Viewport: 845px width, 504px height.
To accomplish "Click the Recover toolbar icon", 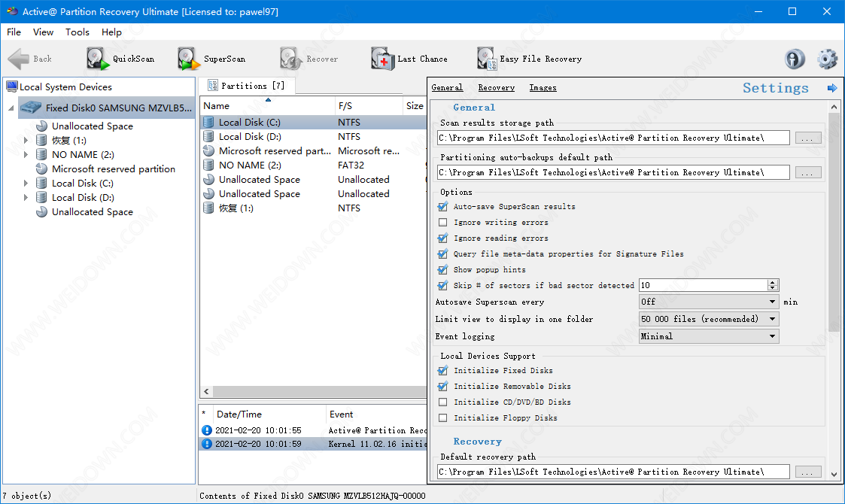I will (x=291, y=59).
